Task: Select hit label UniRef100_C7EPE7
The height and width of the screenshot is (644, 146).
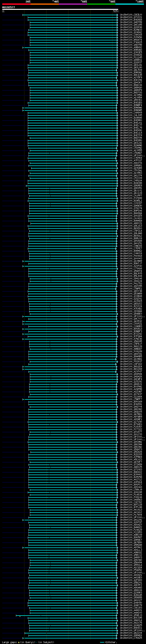Action: [x=131, y=249]
